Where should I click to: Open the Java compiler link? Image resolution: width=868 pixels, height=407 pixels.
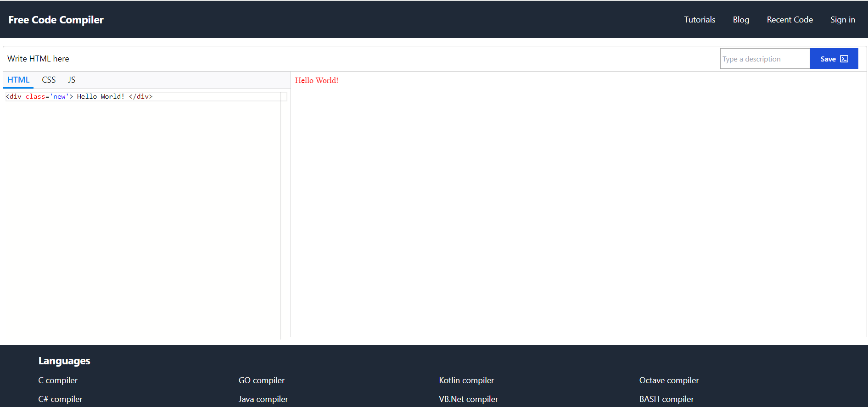pos(263,399)
